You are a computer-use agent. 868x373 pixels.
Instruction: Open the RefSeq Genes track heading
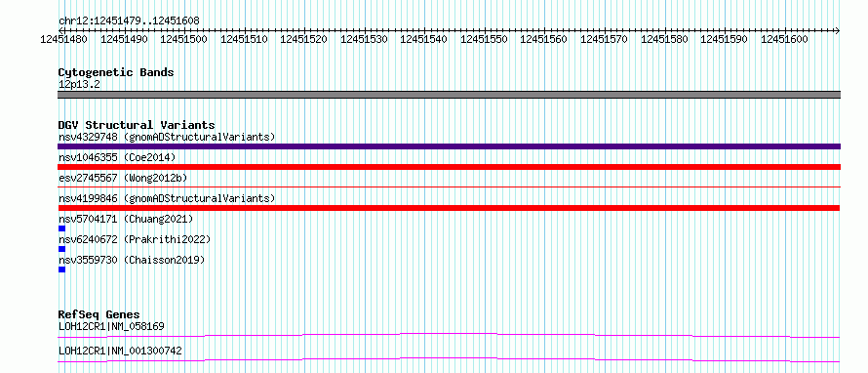point(99,314)
